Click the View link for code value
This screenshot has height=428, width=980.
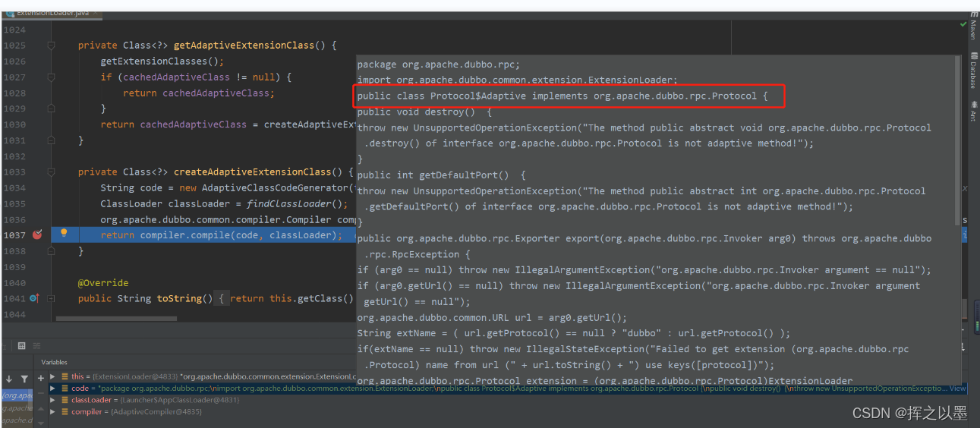tap(958, 388)
